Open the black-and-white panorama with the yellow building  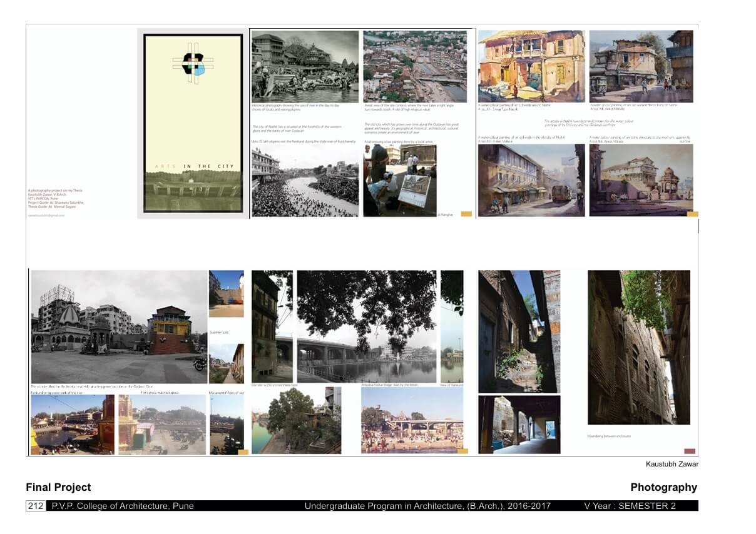pos(119,326)
